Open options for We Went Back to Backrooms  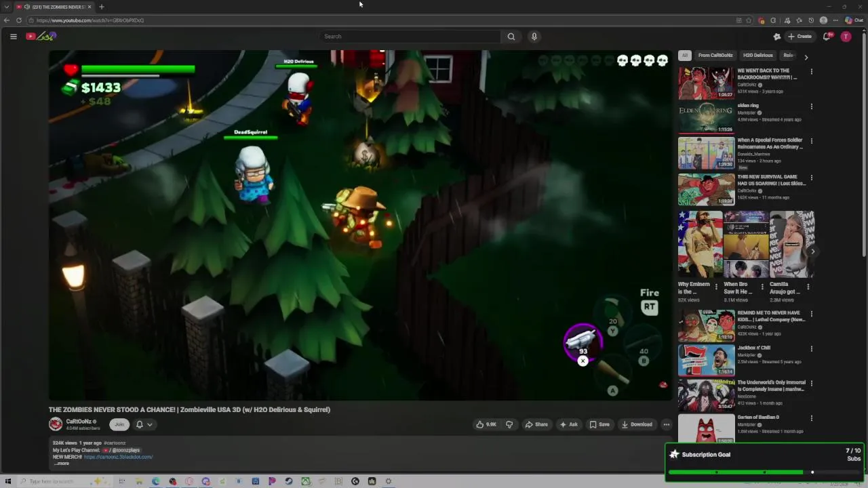pyautogui.click(x=812, y=71)
